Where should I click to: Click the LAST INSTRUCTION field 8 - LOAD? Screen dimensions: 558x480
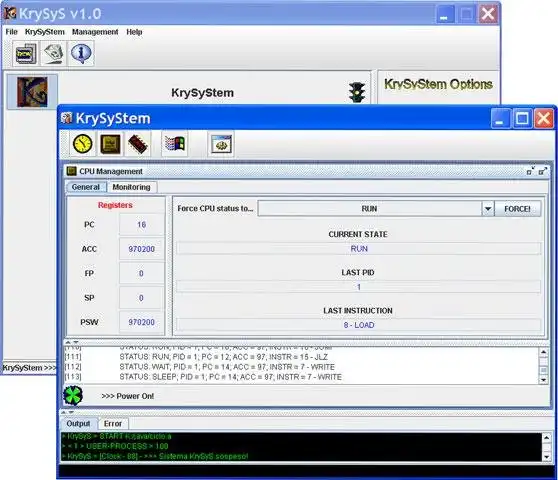coord(359,325)
